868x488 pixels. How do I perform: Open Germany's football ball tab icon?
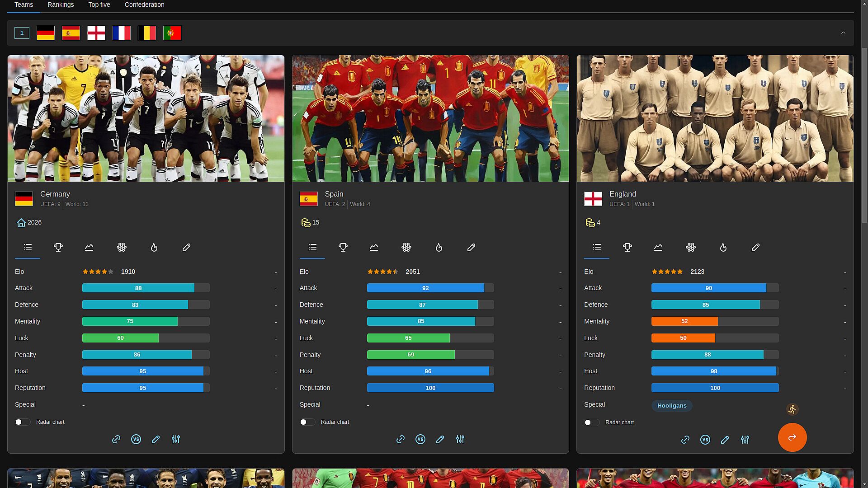(122, 247)
